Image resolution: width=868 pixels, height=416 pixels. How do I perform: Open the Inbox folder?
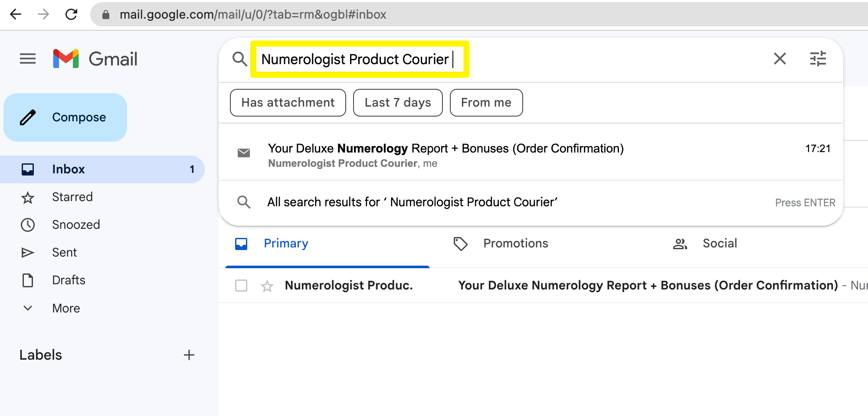click(x=102, y=169)
